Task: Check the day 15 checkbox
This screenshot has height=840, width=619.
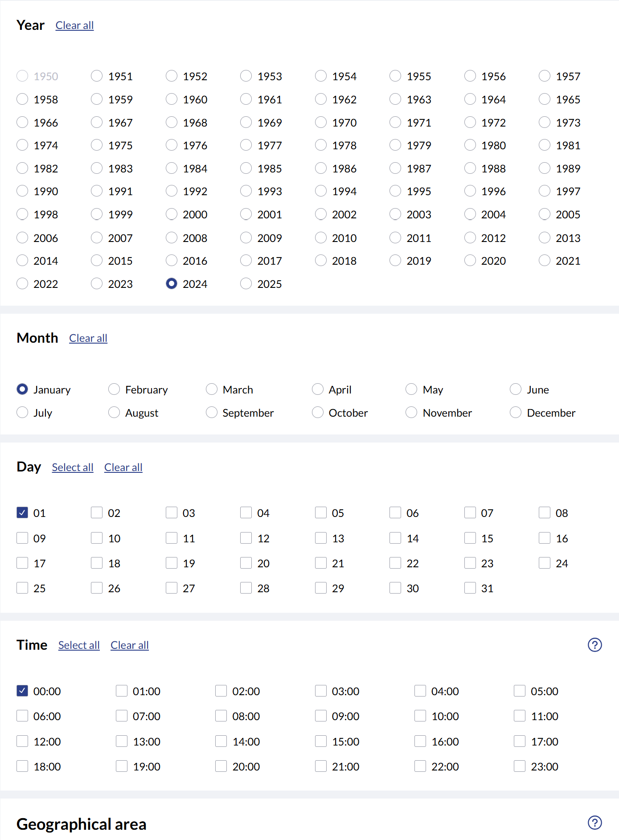Action: pos(470,538)
